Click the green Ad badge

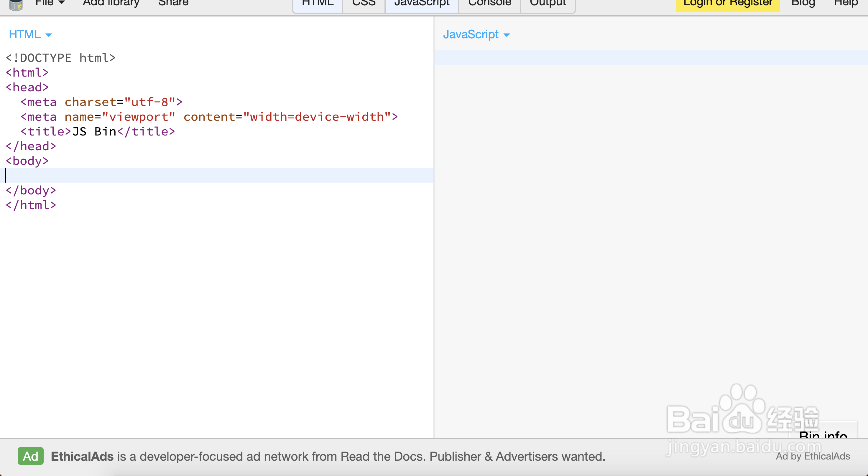[31, 456]
